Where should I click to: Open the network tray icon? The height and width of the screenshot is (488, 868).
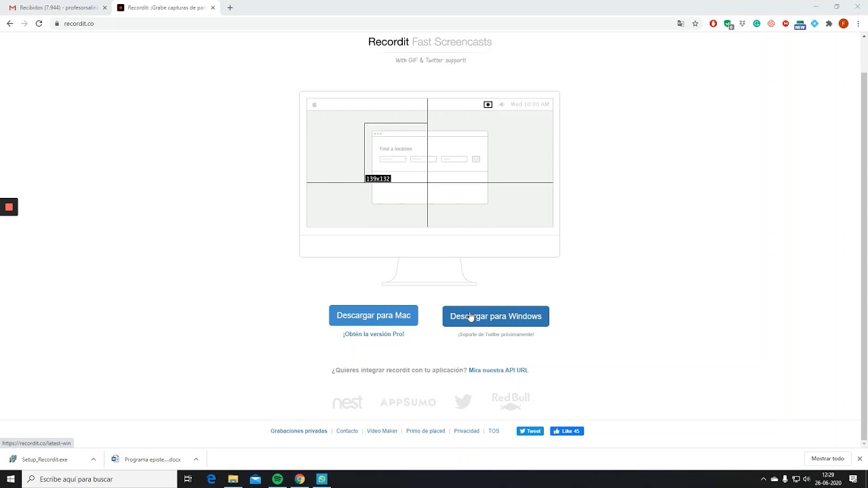[796, 479]
